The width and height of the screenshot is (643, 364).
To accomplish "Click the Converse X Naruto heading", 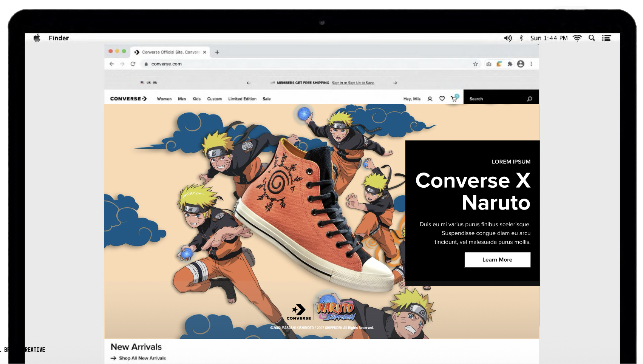I will [473, 191].
